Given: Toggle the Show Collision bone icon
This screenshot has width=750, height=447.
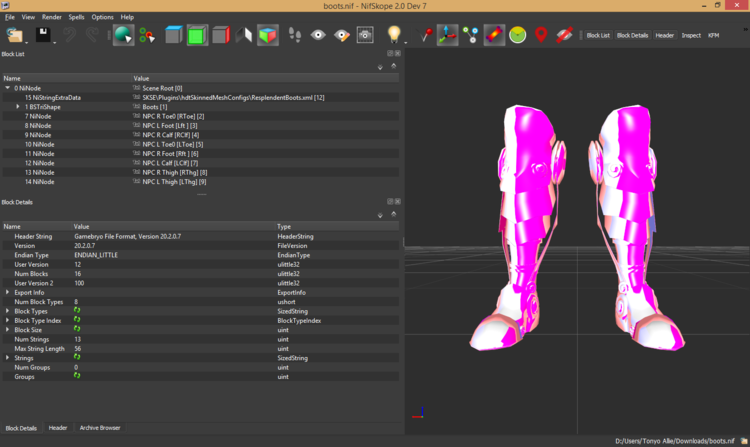Looking at the screenshot, I should pyautogui.click(x=494, y=35).
